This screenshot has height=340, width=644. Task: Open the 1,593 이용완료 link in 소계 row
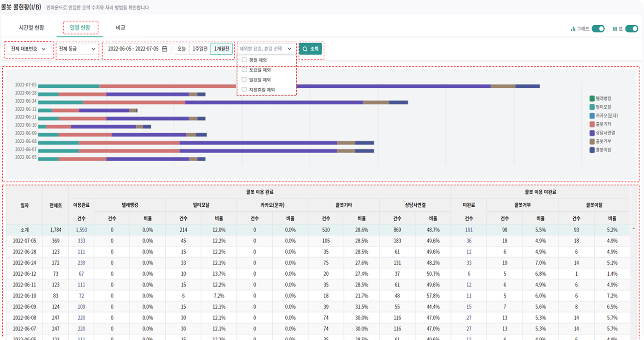click(x=81, y=230)
